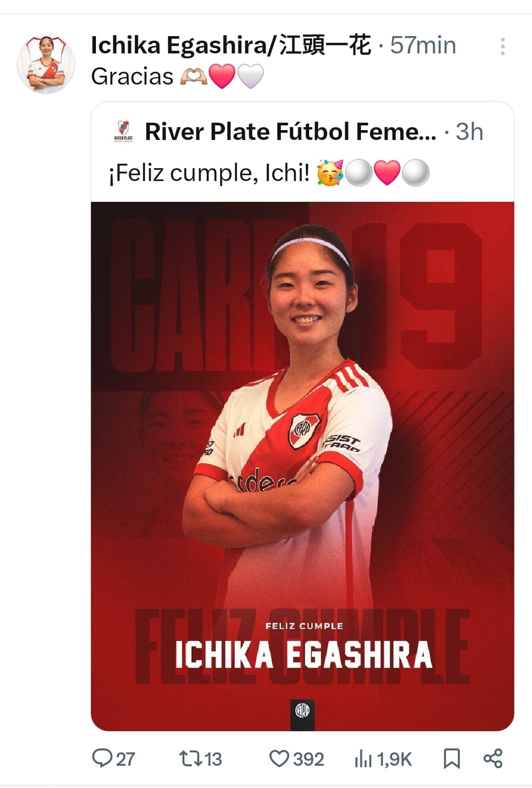
Task: Click the Gracias post text
Action: point(132,76)
